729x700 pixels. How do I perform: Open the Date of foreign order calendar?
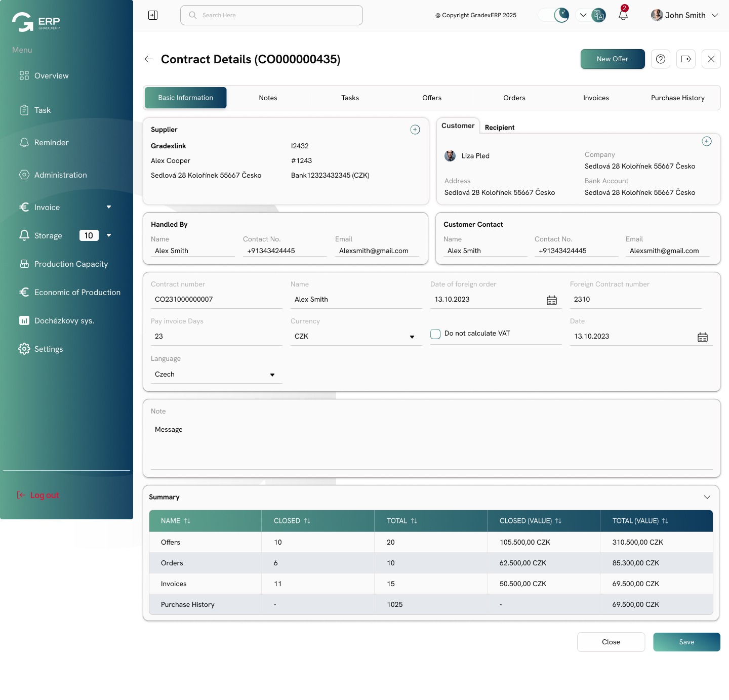coord(552,300)
